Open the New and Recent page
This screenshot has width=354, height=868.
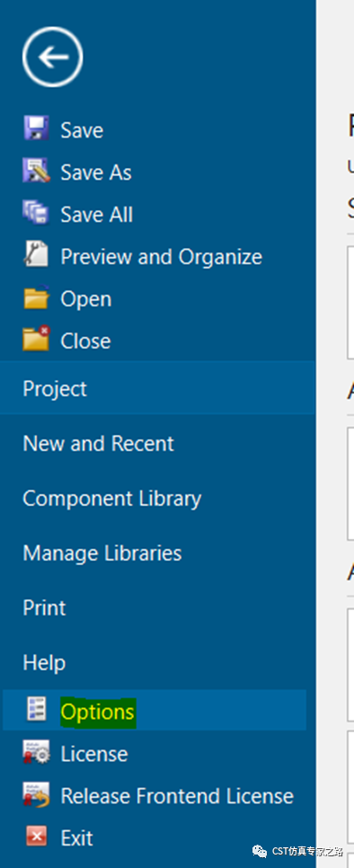point(99,443)
